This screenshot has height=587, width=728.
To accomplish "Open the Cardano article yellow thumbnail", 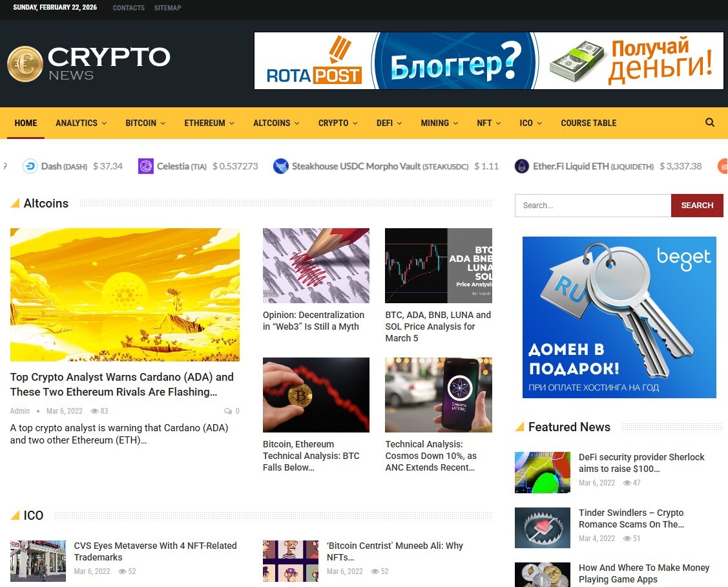I will pos(125,294).
